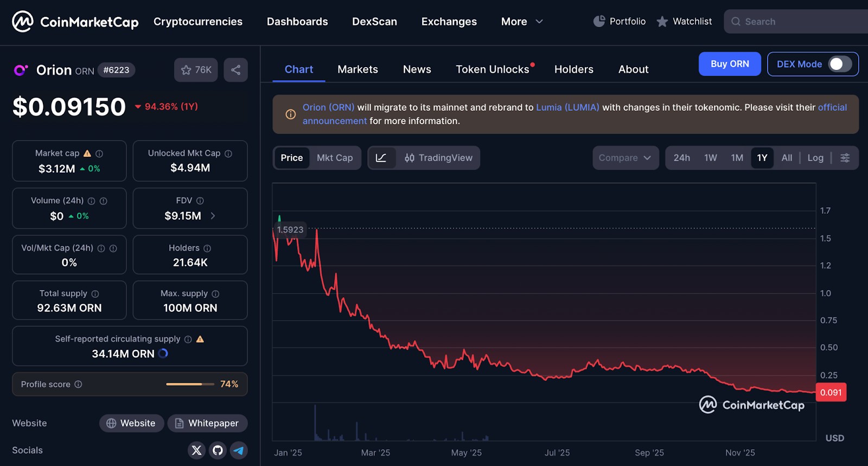Click the Max. supply info icon

coord(215,293)
